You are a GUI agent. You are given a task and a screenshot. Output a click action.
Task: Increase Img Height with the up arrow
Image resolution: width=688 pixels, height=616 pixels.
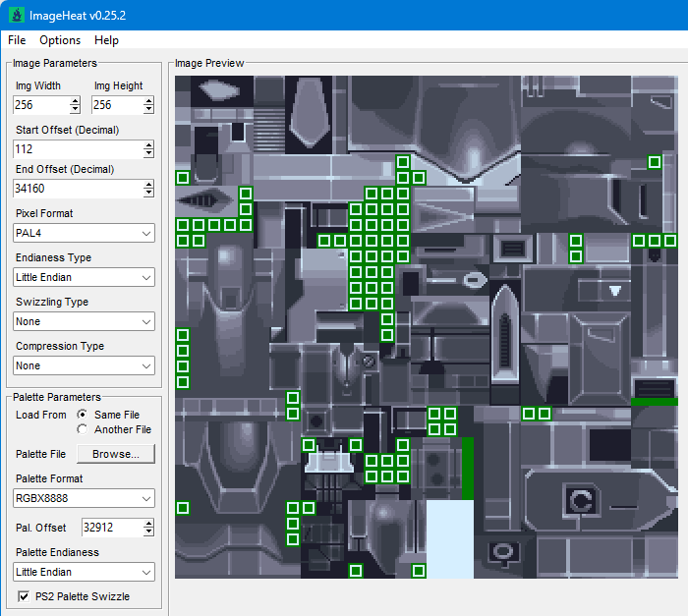pos(148,101)
